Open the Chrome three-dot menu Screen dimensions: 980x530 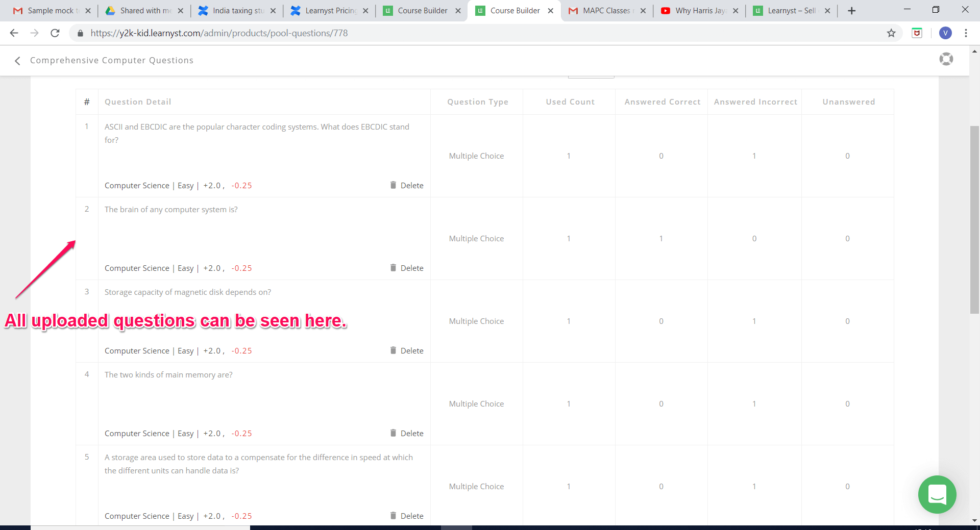coord(966,33)
